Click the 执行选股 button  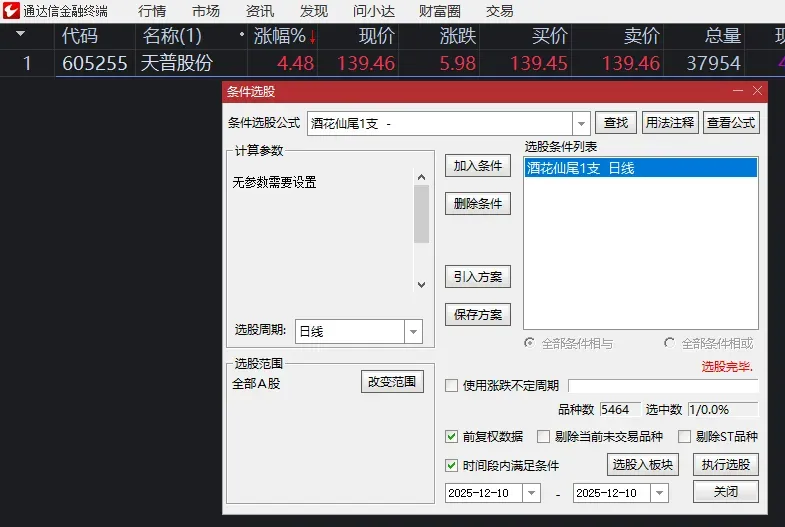(x=726, y=465)
